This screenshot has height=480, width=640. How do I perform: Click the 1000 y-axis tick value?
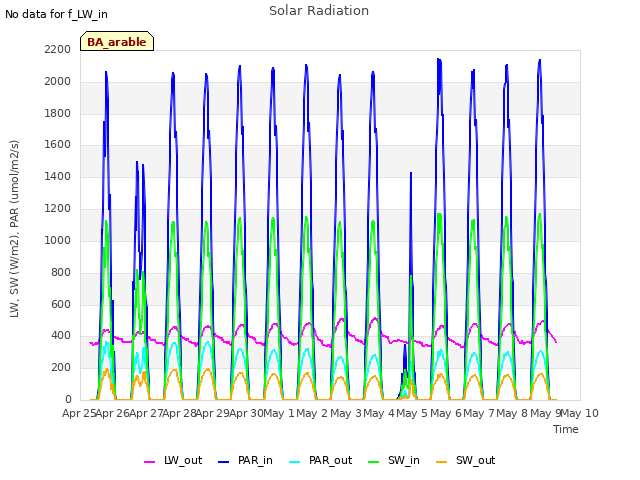[x=58, y=240]
